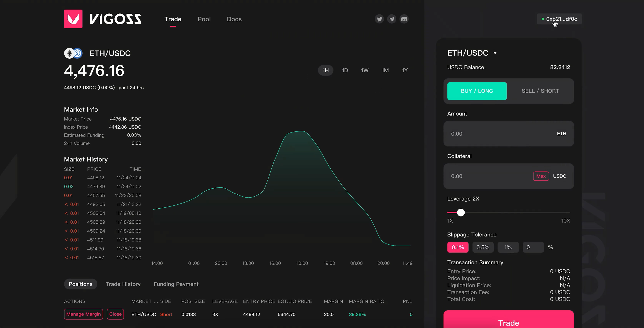The width and height of the screenshot is (644, 328).
Task: Go to the Pool page
Action: [204, 19]
